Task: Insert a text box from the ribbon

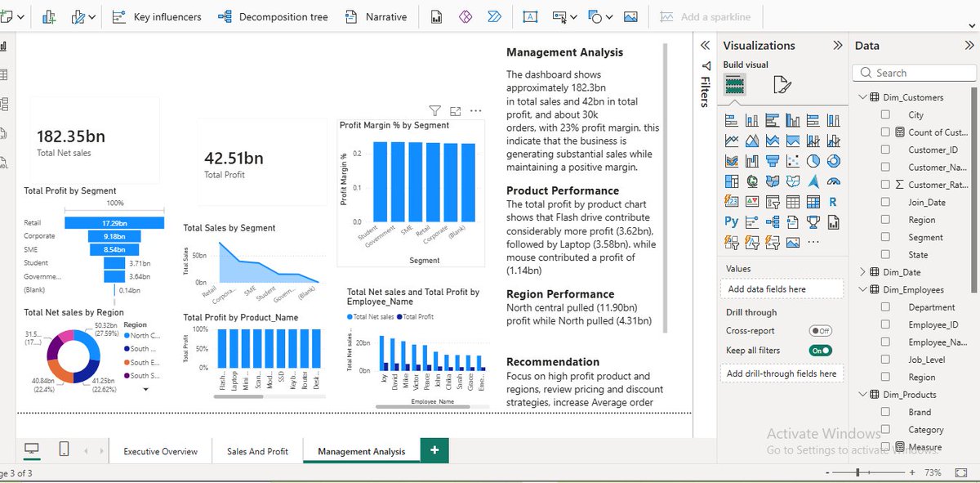Action: (530, 16)
